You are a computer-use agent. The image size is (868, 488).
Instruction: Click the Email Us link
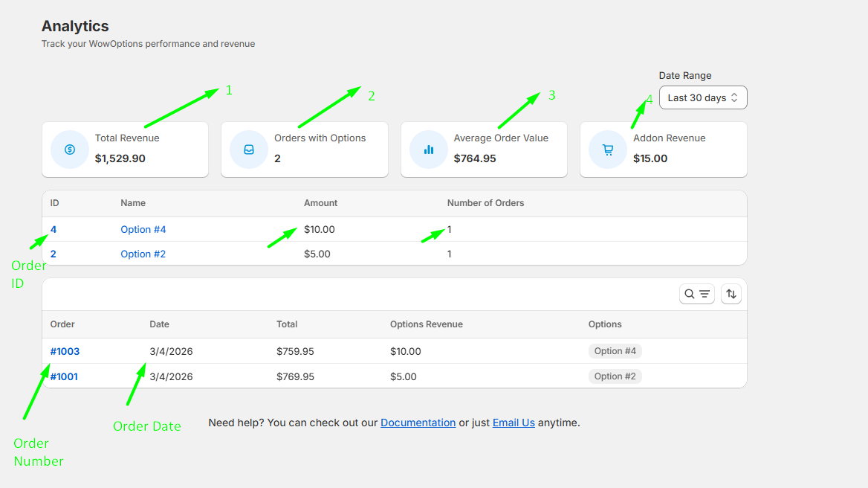[x=514, y=423]
